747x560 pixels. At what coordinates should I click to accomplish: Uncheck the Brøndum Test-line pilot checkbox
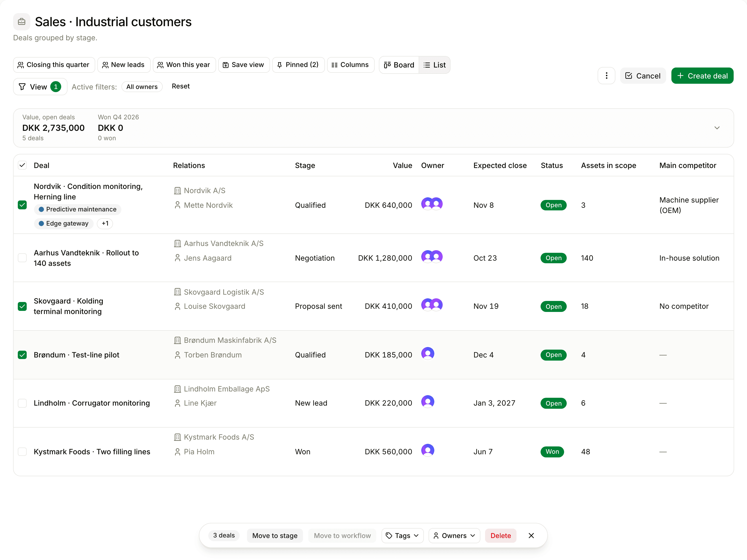click(x=22, y=355)
